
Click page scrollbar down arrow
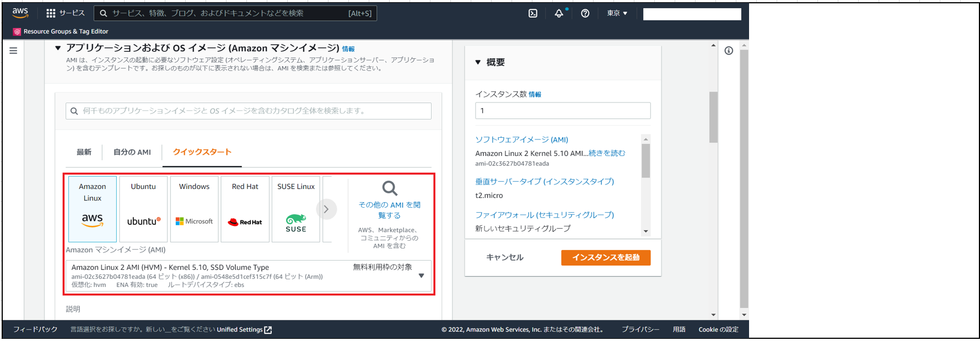click(x=744, y=315)
